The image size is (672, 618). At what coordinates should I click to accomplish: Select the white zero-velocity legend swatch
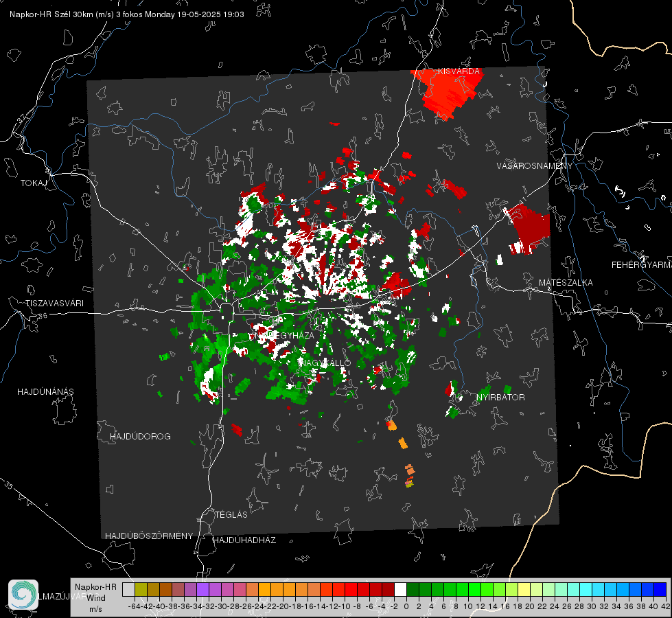tap(400, 589)
